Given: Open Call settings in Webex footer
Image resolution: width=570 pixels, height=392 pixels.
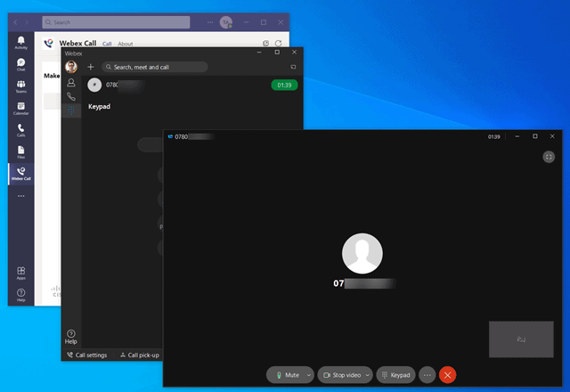Looking at the screenshot, I should tap(87, 355).
